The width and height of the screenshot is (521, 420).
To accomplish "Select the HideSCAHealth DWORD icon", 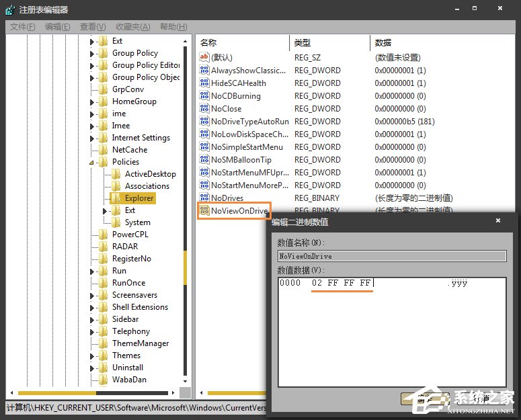I will click(204, 83).
